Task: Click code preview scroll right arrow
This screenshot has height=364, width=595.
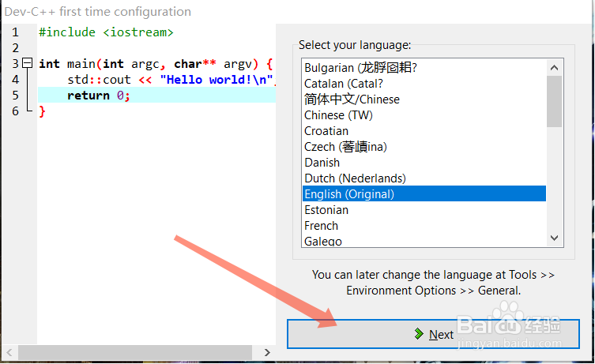Action: (x=267, y=352)
